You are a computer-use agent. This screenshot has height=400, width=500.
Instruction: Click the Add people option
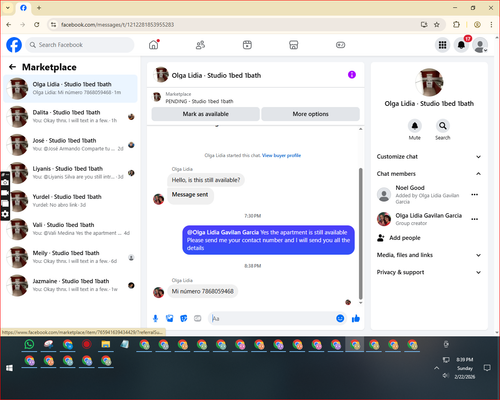(x=404, y=238)
